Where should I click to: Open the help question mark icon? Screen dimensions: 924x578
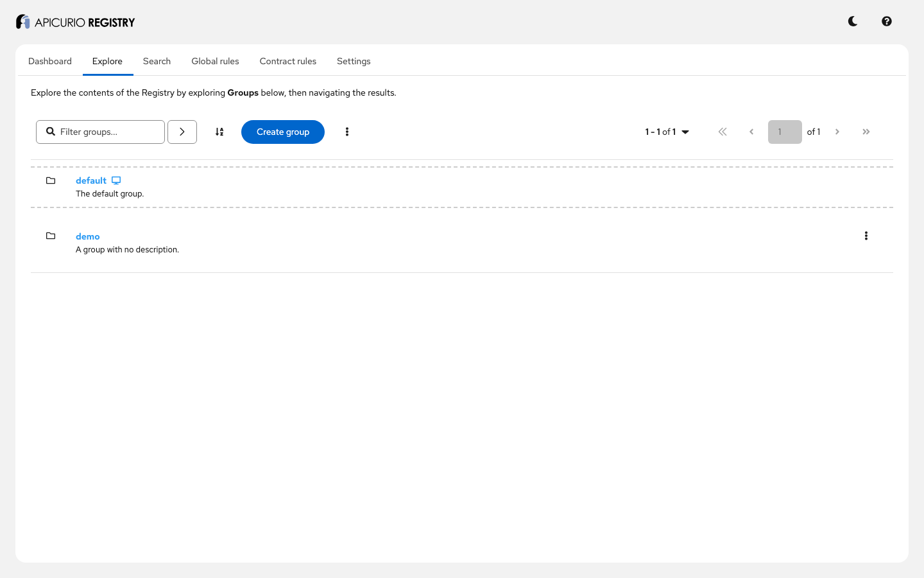[887, 21]
